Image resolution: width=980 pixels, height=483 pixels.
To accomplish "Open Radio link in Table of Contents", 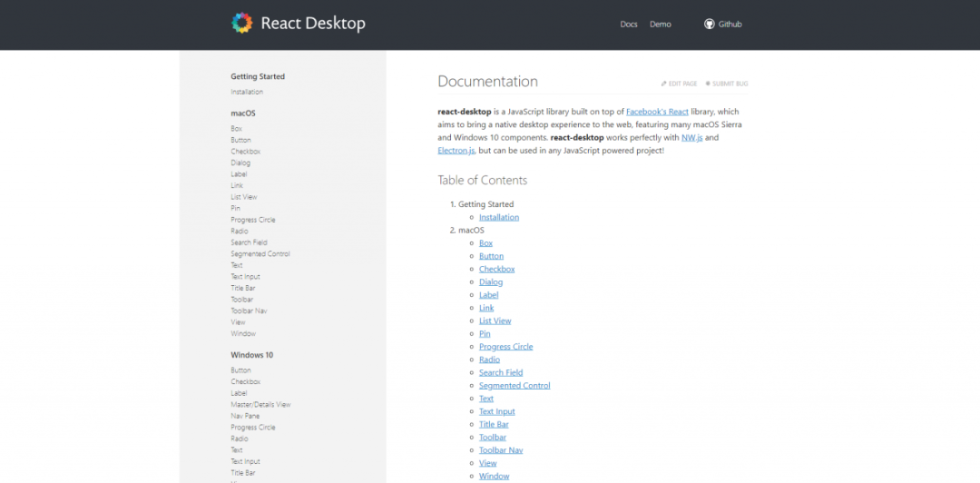I will coord(489,360).
